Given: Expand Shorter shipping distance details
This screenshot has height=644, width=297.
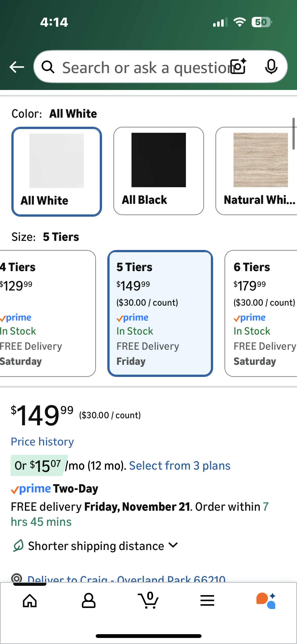Looking at the screenshot, I should 96,546.
